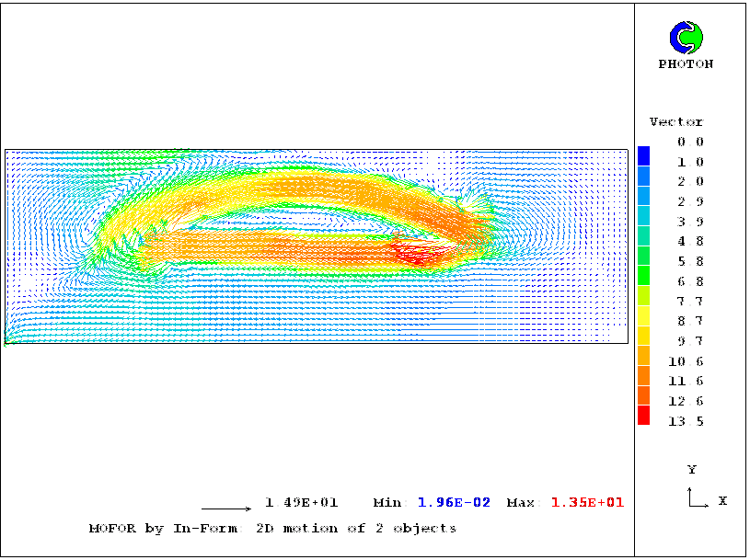Click the MOFOR by In-Form plot title
Image resolution: width=750 pixels, height=560 pixels.
(272, 529)
